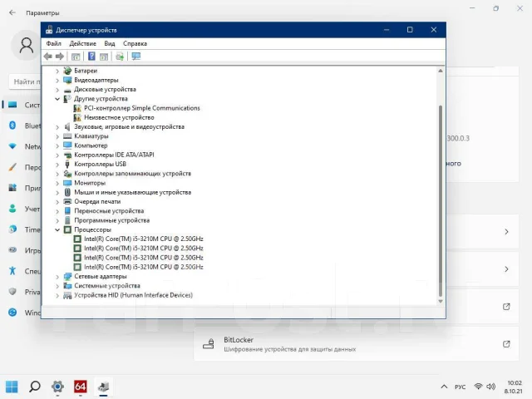Click the Back arrow in Device Manager toolbar
532x399 pixels.
coord(48,57)
